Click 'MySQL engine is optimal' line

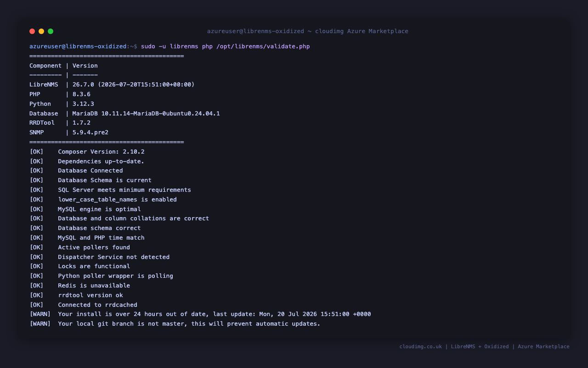point(85,209)
